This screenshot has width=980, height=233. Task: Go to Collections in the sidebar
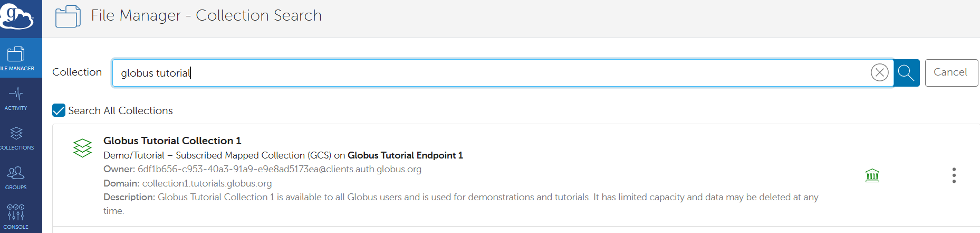[16, 138]
